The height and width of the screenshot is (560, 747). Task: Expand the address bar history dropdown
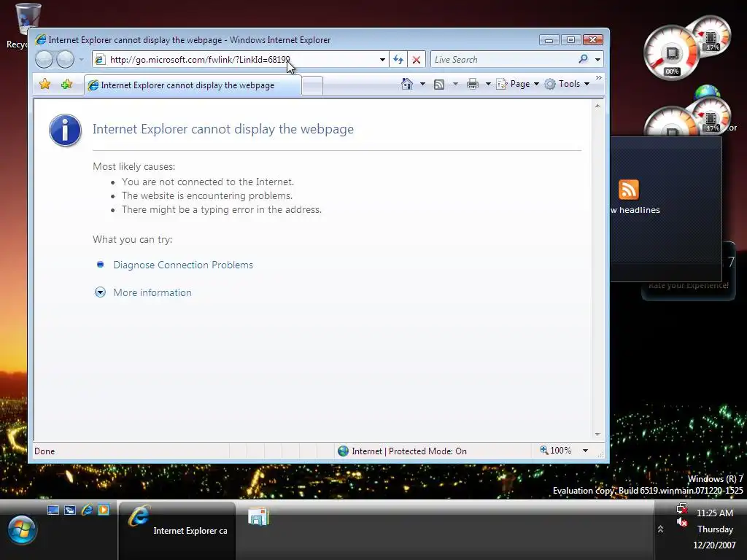[382, 60]
